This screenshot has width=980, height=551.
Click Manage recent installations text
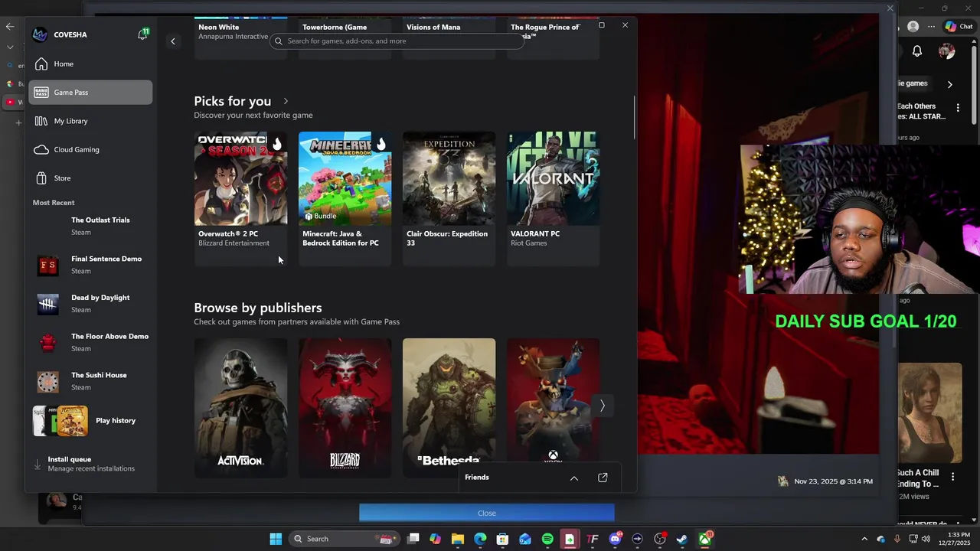[91, 469]
